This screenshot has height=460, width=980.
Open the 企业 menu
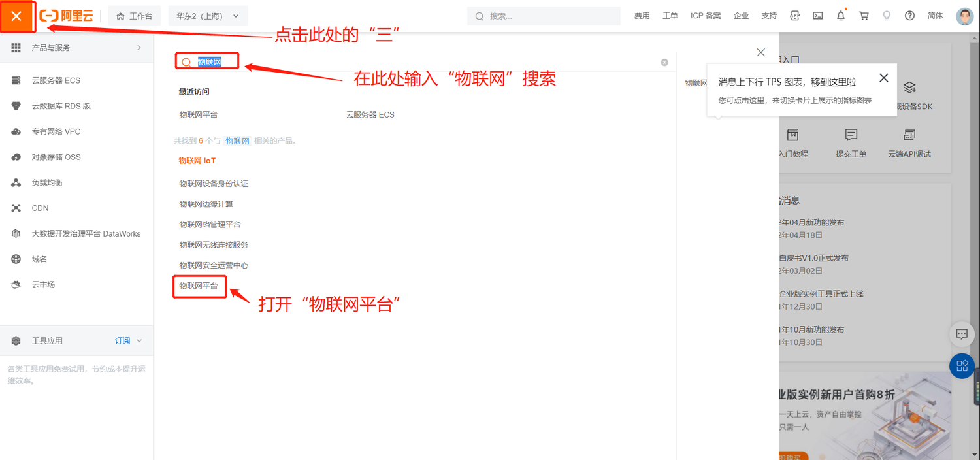click(x=742, y=16)
